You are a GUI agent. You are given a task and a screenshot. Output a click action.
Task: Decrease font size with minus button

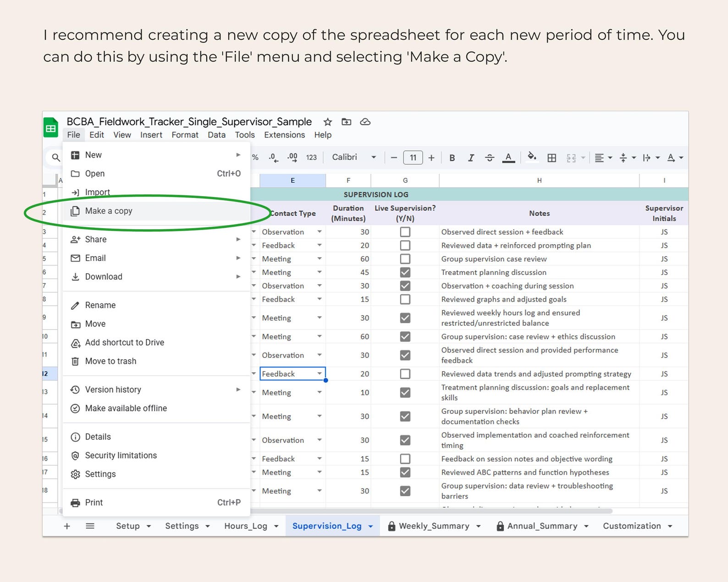(x=394, y=158)
